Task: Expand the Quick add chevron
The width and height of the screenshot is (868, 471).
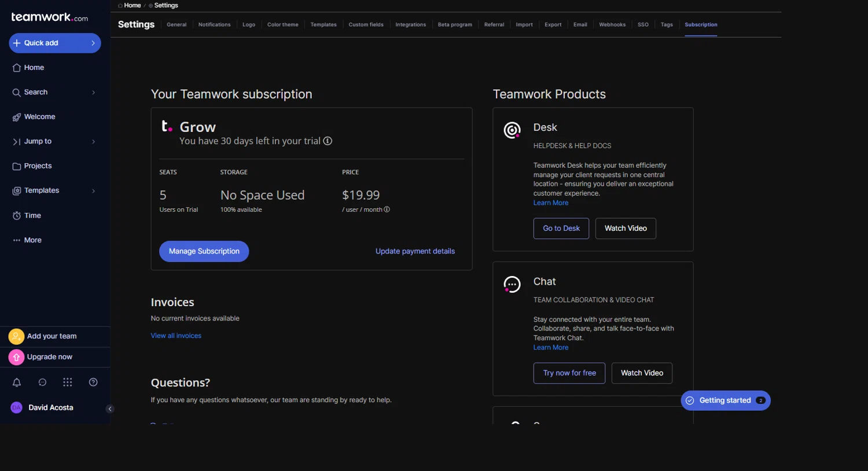Action: [93, 43]
